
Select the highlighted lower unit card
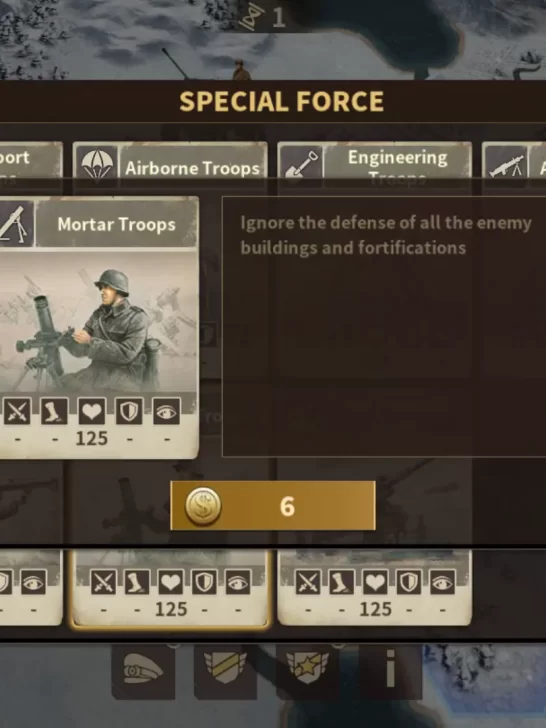coord(170,589)
